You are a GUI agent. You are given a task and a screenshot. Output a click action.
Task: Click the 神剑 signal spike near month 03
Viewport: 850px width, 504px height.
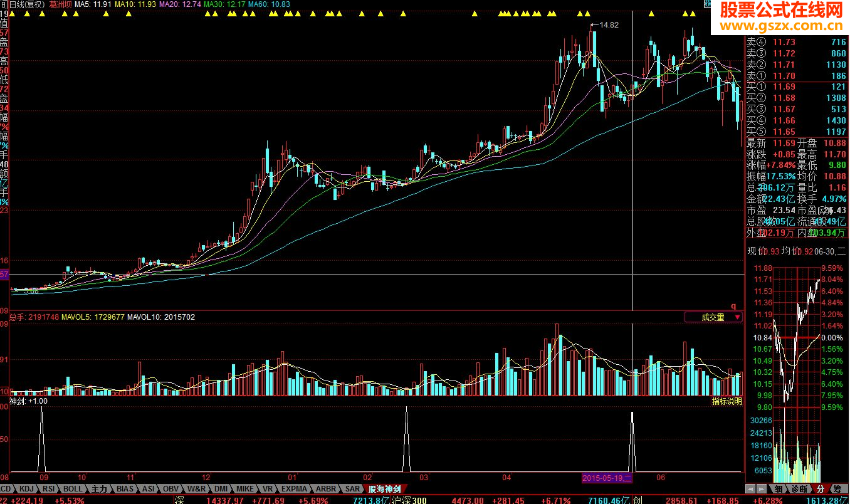(406, 439)
